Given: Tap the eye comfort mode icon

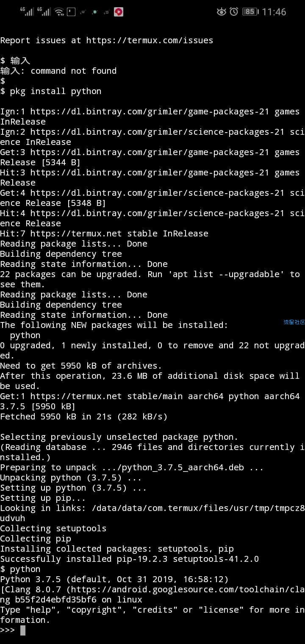Looking at the screenshot, I should click(221, 12).
